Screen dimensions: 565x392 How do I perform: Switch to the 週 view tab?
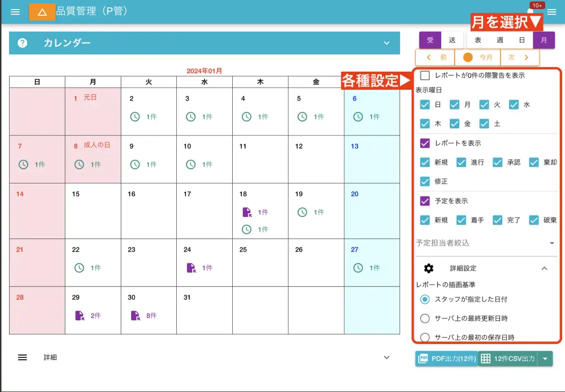[500, 40]
